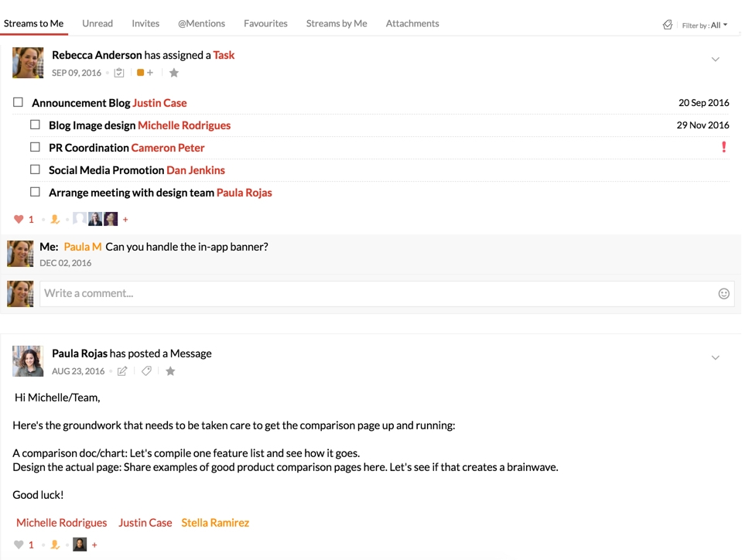
Task: Open the @Mentions tab
Action: (201, 23)
